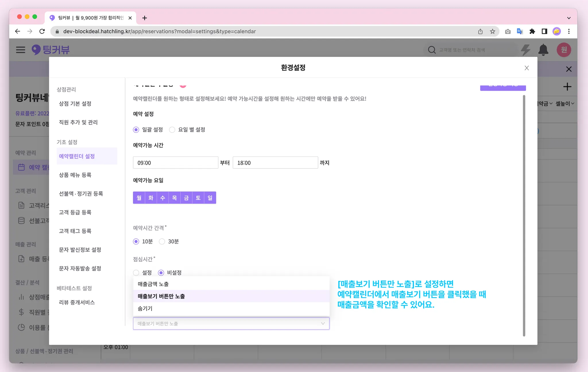
Task: Toggle the 토 day button
Action: (x=198, y=198)
